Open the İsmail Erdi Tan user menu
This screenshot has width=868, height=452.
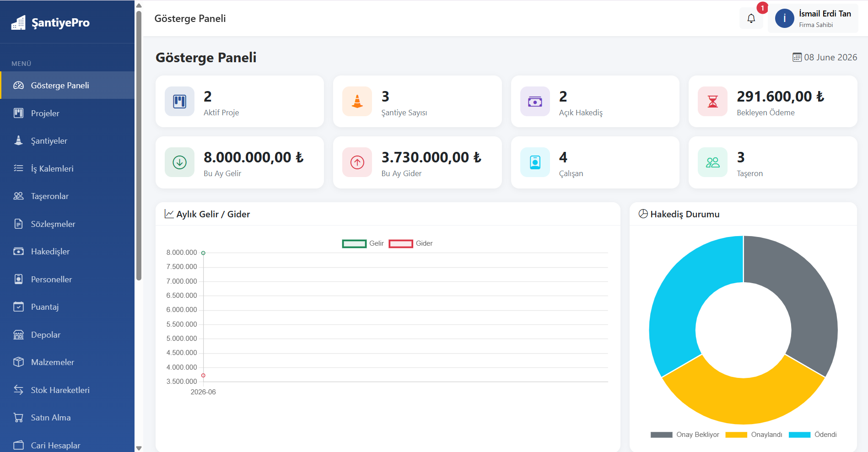[813, 18]
